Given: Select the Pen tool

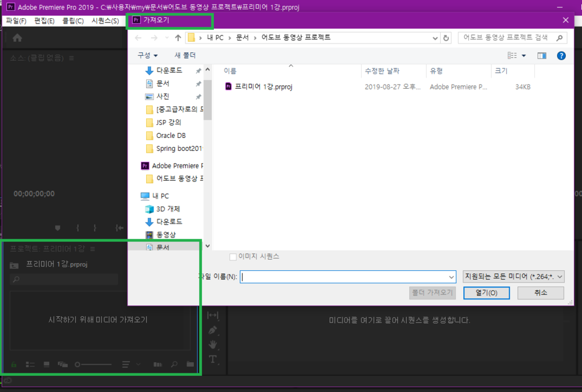Looking at the screenshot, I should 213,330.
